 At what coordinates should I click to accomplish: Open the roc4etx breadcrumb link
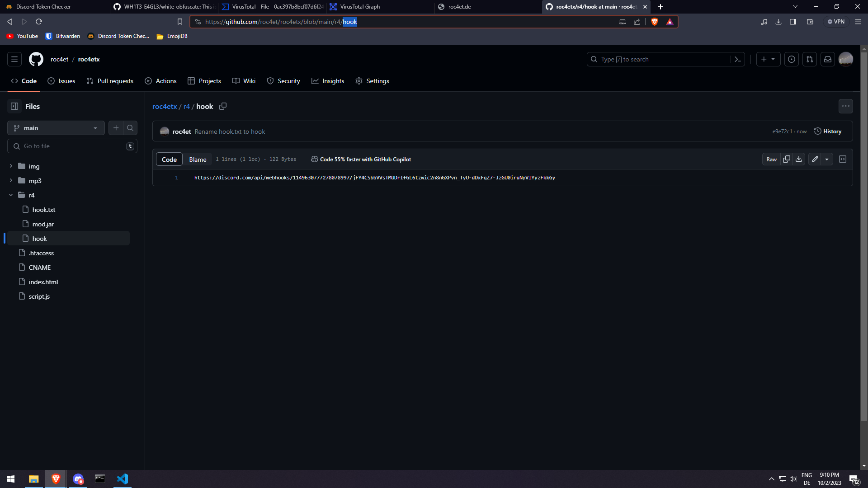click(165, 107)
